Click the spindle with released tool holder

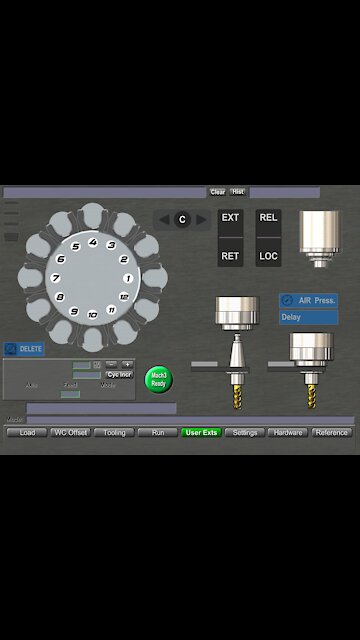pyautogui.click(x=237, y=352)
